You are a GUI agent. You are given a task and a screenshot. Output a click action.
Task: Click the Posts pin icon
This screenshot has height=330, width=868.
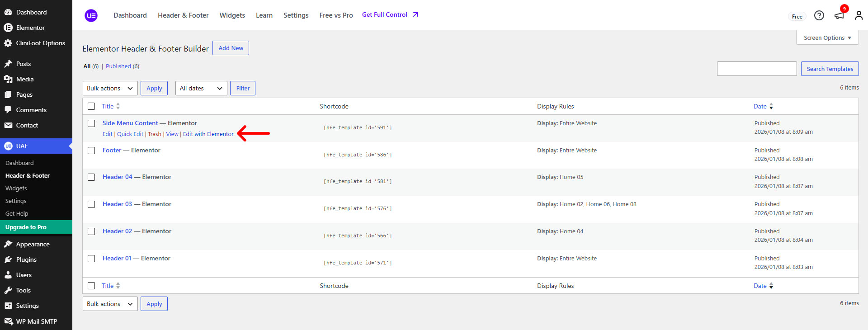point(8,64)
